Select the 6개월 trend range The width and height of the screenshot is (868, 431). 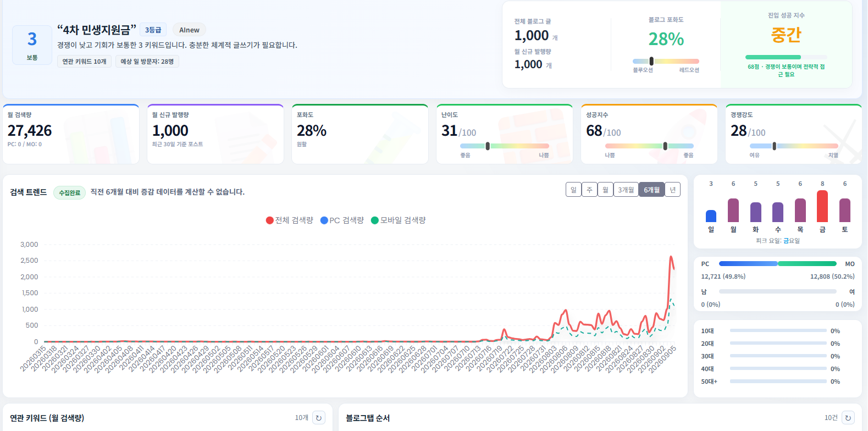(651, 190)
